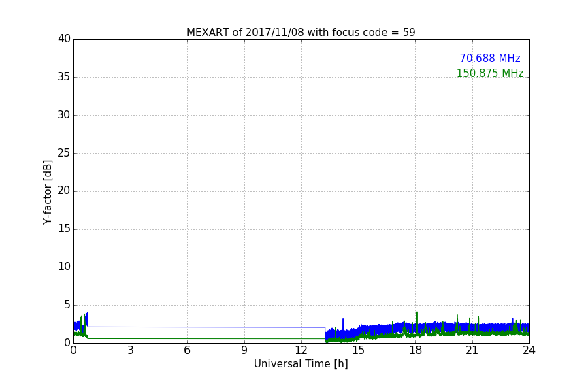The width and height of the screenshot is (588, 392).
Task: Click the blue spike just after hour 14
Action: (x=343, y=324)
